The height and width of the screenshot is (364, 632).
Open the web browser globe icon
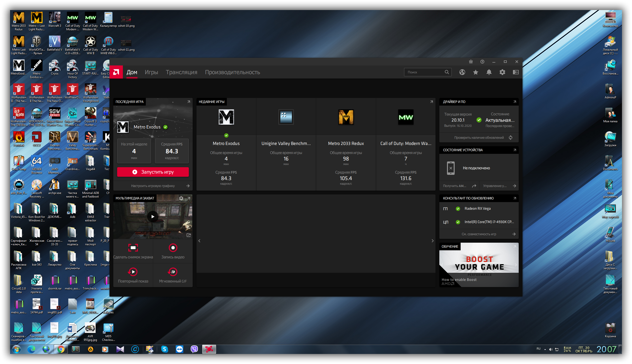[x=462, y=72]
